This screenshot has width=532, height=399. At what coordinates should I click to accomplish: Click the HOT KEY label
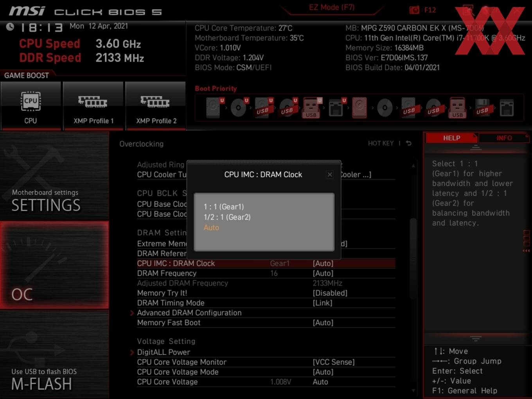coord(381,143)
